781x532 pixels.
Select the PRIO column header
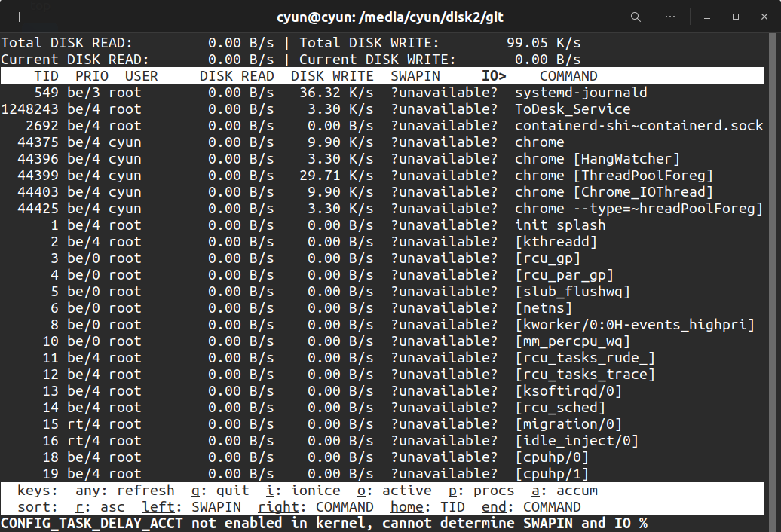[92, 76]
